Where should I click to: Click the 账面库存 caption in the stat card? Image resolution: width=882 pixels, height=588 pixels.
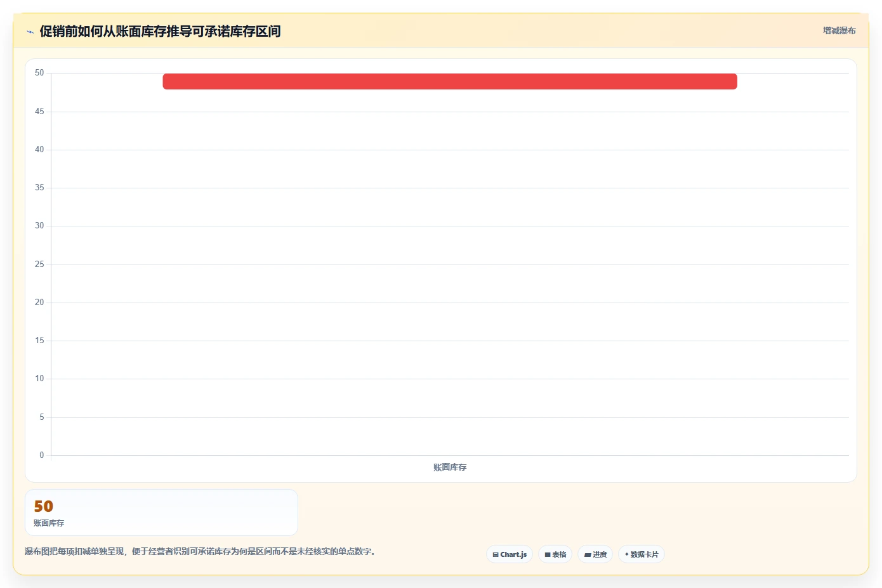coord(49,523)
